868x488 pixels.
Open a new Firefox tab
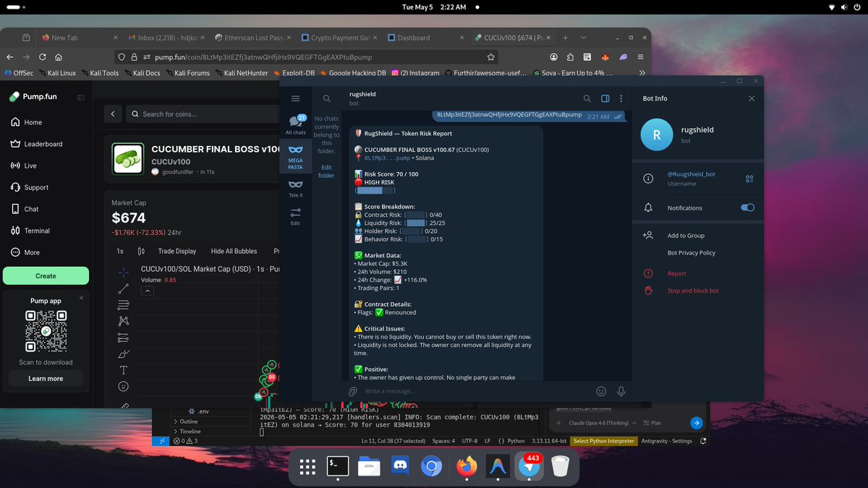566,38
